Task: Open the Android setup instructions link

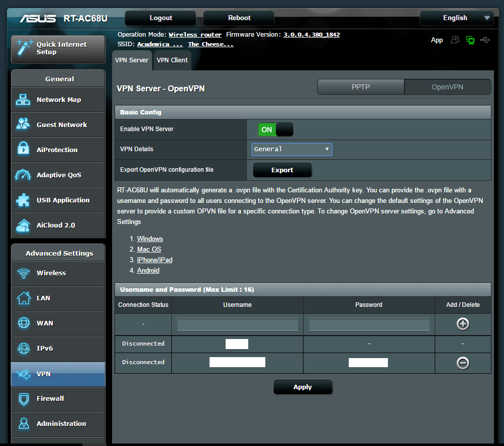Action: pyautogui.click(x=148, y=270)
